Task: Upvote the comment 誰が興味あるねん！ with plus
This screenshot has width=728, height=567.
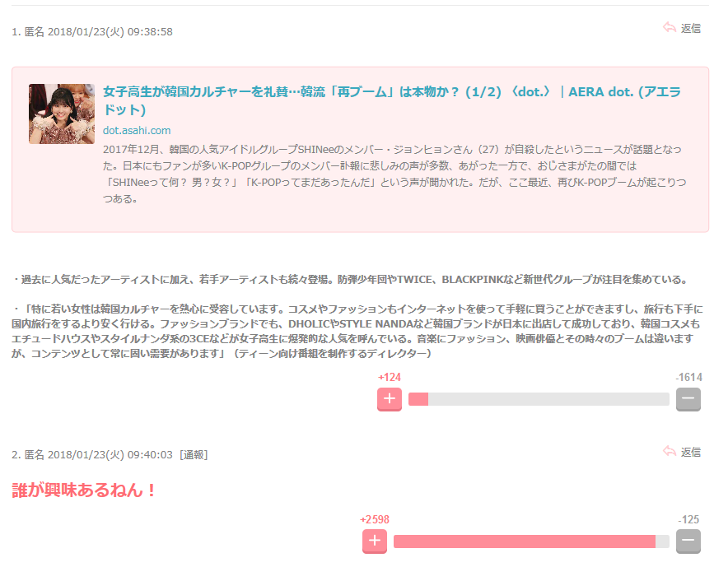Action: pyautogui.click(x=375, y=541)
